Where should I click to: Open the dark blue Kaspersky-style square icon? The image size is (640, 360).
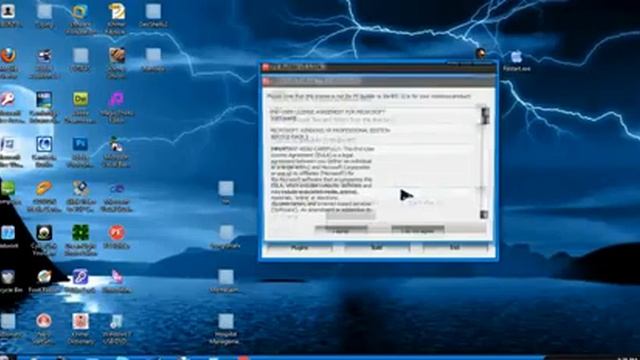[44, 144]
